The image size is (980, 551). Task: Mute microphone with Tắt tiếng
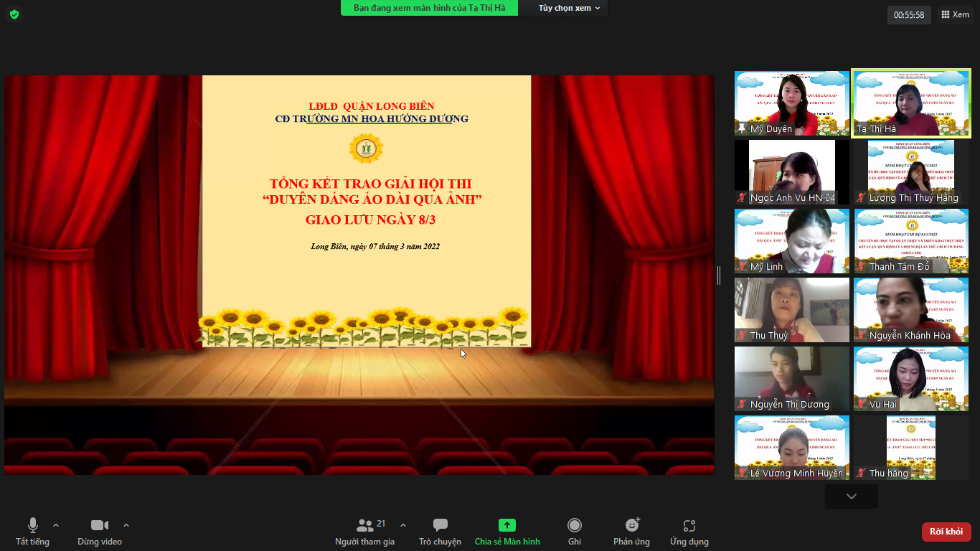32,532
